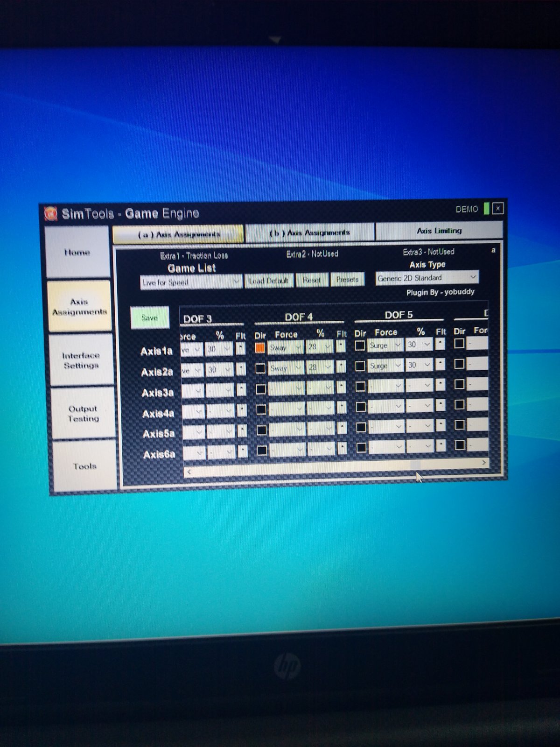Screen dimensions: 560x747
Task: Expand the DOF 5 percent dropdown 30 for Axis2a
Action: [420, 365]
